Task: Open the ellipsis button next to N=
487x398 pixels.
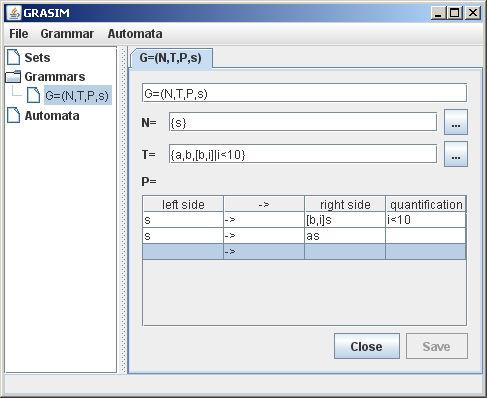Action: (456, 122)
